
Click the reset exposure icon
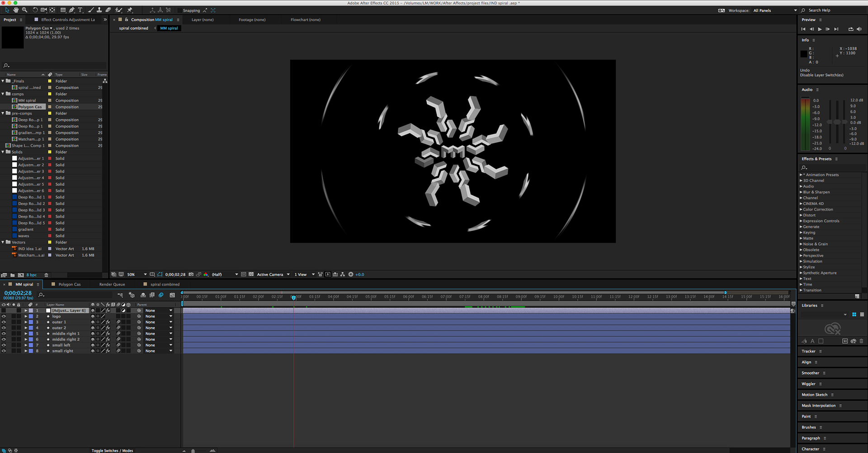(351, 274)
